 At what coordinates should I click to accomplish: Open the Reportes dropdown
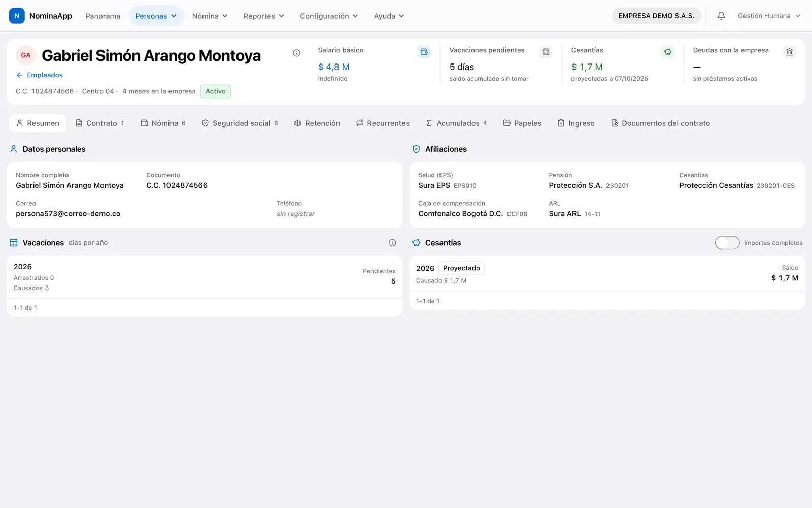264,16
